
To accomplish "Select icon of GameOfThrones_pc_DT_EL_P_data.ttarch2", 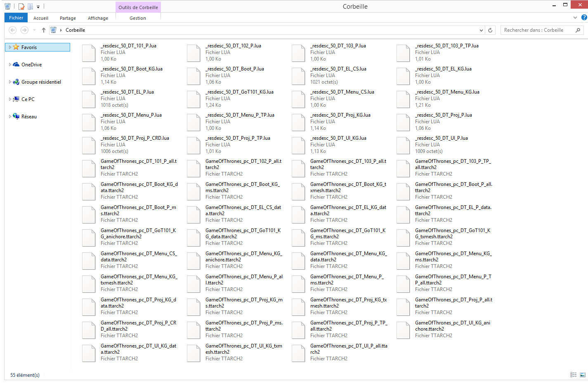I will pos(403,215).
